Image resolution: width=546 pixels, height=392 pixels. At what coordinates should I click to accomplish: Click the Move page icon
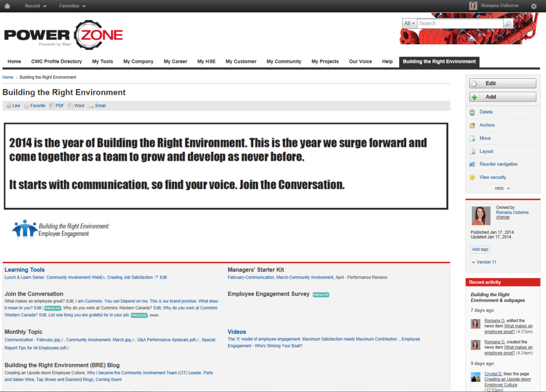click(472, 138)
